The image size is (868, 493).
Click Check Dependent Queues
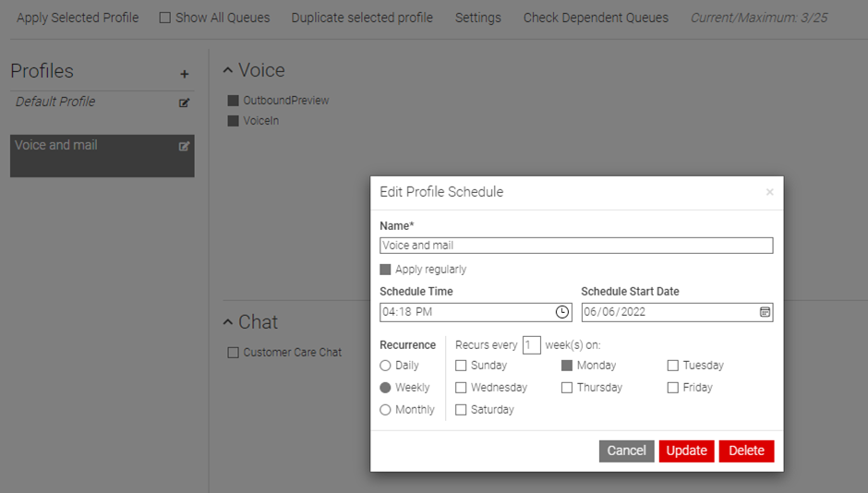tap(596, 18)
